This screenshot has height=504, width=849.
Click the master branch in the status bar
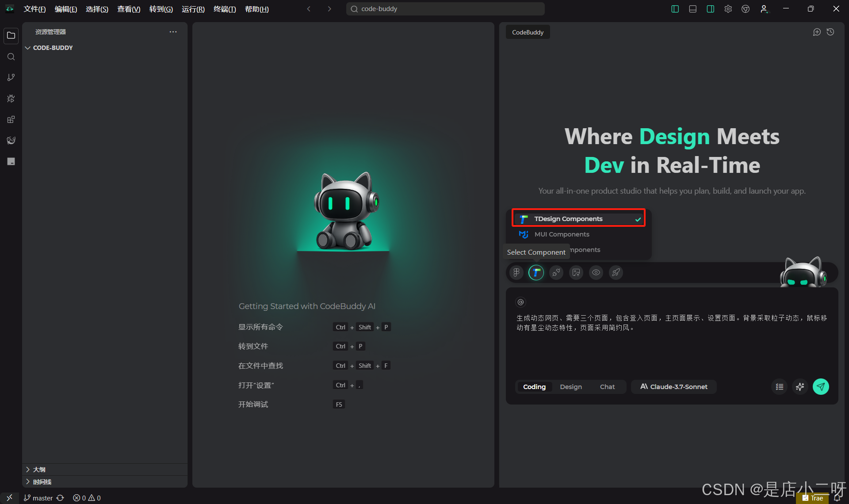[x=38, y=498]
